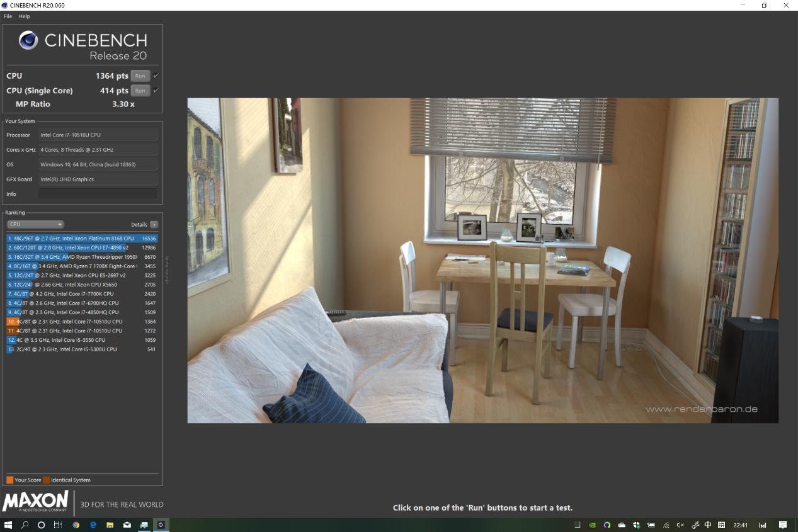The image size is (798, 532).
Task: Open Task View on the taskbar
Action: pyautogui.click(x=58, y=524)
